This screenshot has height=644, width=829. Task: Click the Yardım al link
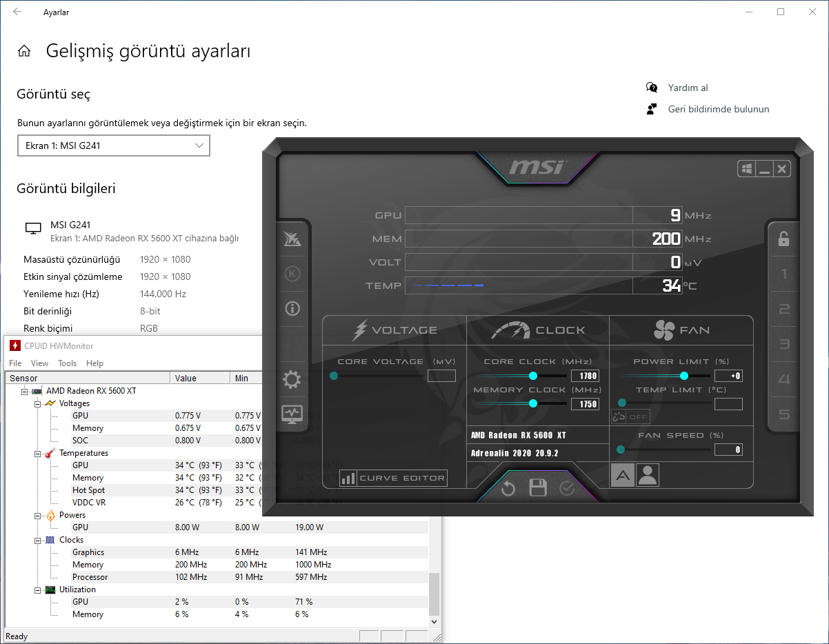point(688,88)
